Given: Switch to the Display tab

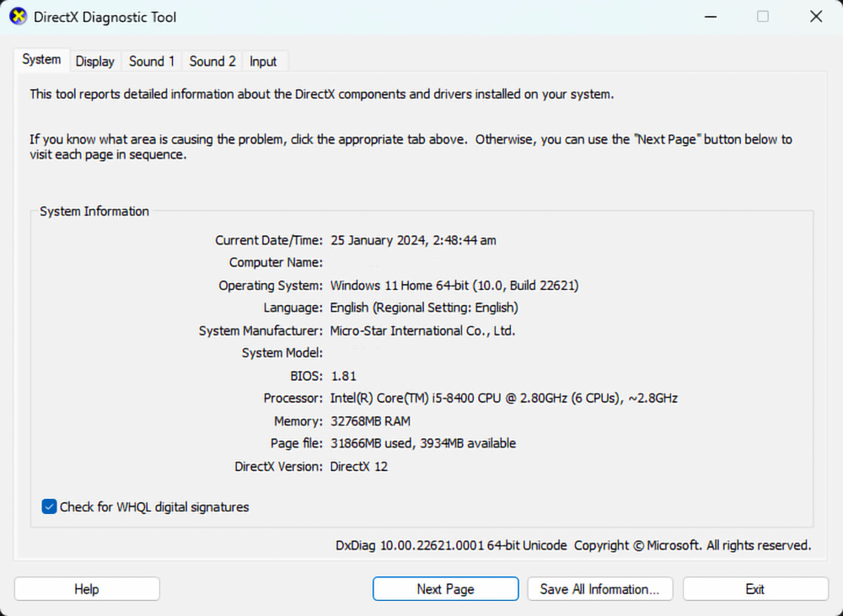Looking at the screenshot, I should click(94, 62).
